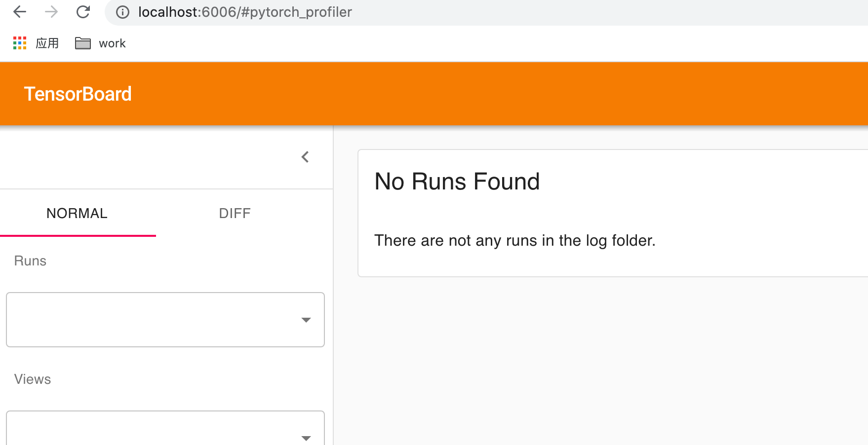Click the Views section label
Screen dimensions: 868x445
(x=32, y=379)
